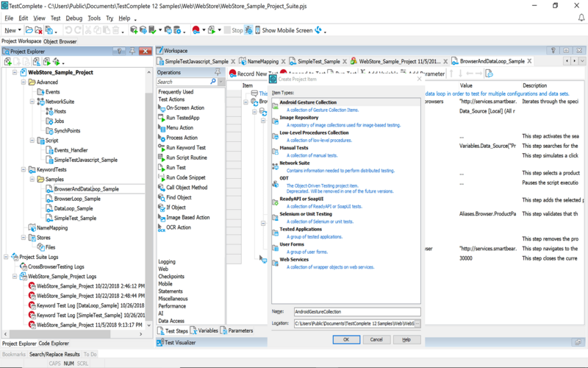This screenshot has width=588, height=368.
Task: Collapse the Script node
Action: tap(32, 140)
